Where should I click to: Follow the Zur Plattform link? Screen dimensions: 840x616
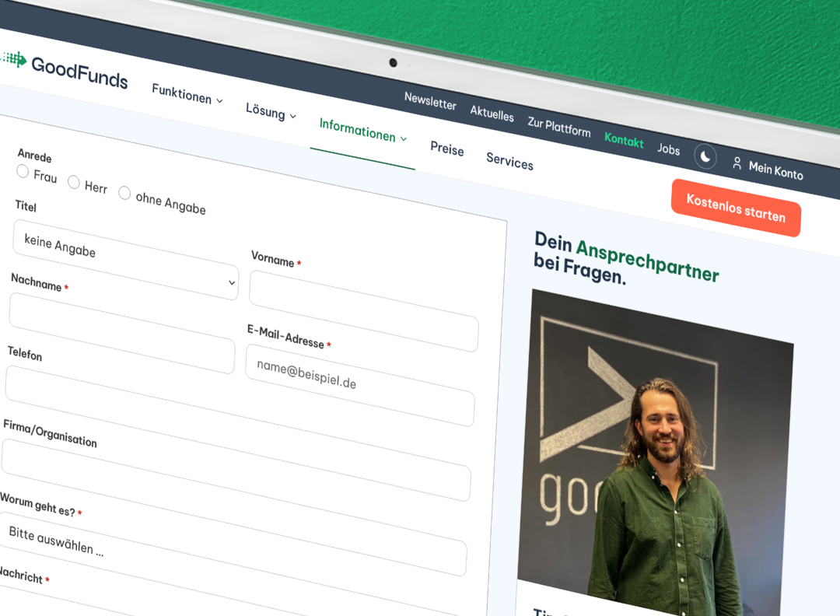click(558, 127)
